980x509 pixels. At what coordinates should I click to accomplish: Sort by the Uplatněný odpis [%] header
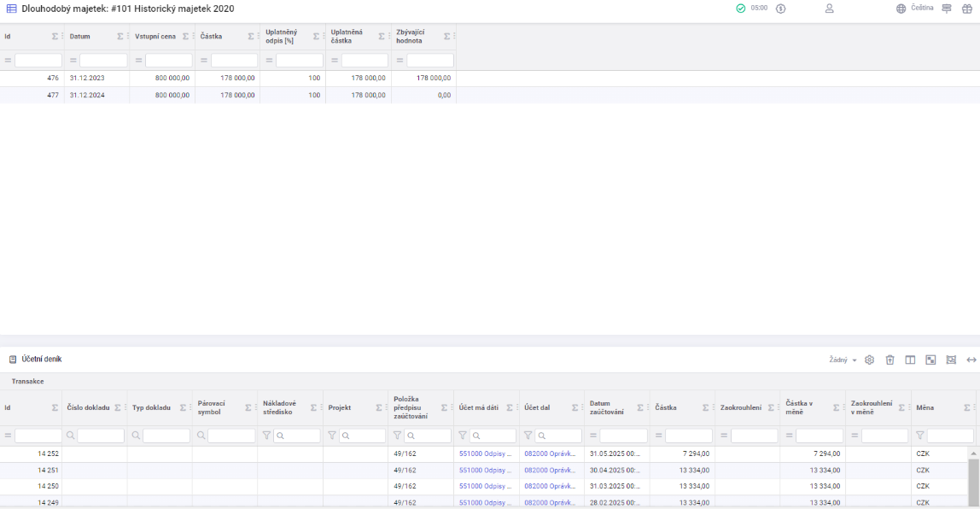coord(281,36)
